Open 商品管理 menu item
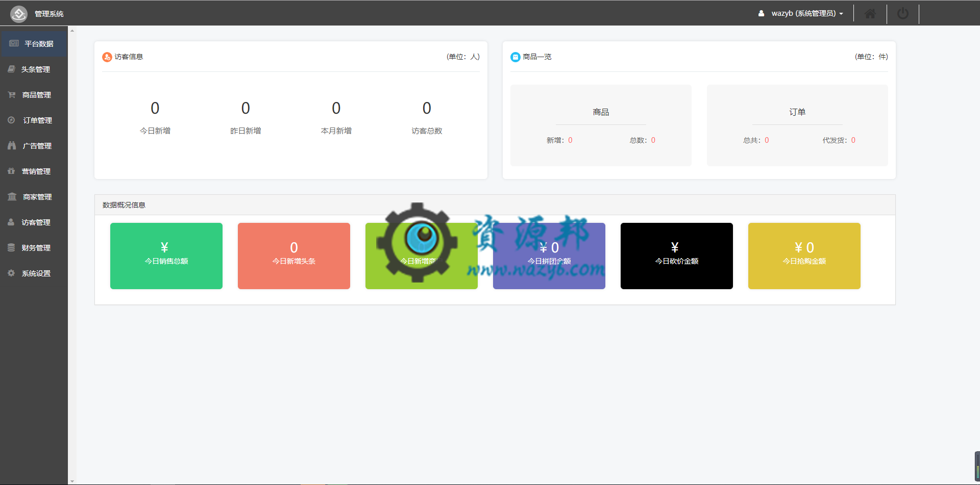980x485 pixels. pyautogui.click(x=34, y=95)
